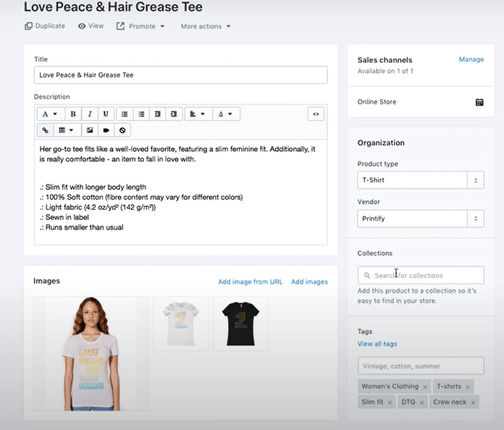Toggle underline formatting in description
The height and width of the screenshot is (430, 504).
105,114
